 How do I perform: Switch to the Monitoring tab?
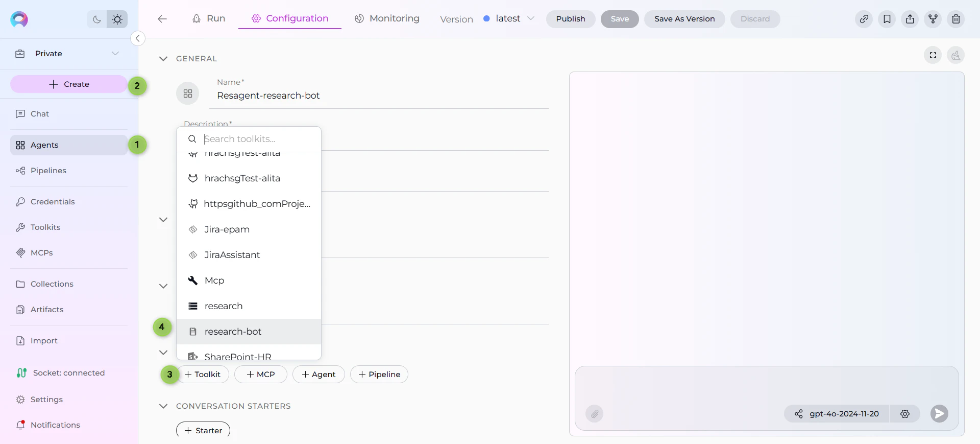[387, 19]
